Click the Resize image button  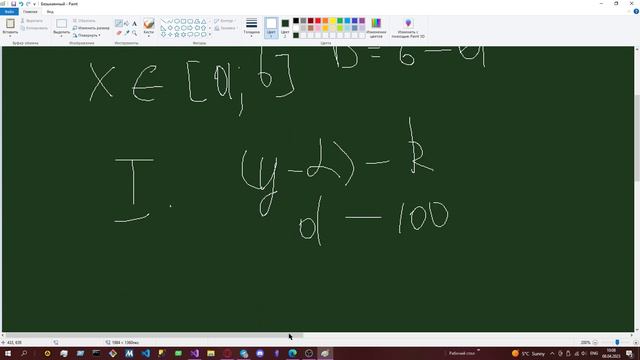pyautogui.click(x=91, y=28)
